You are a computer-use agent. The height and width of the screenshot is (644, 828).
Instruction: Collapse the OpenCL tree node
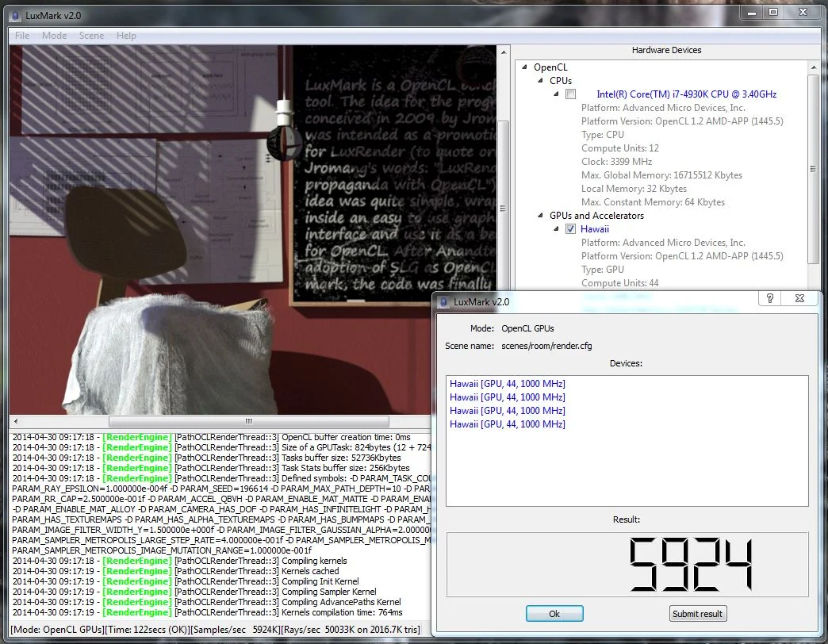coord(524,67)
